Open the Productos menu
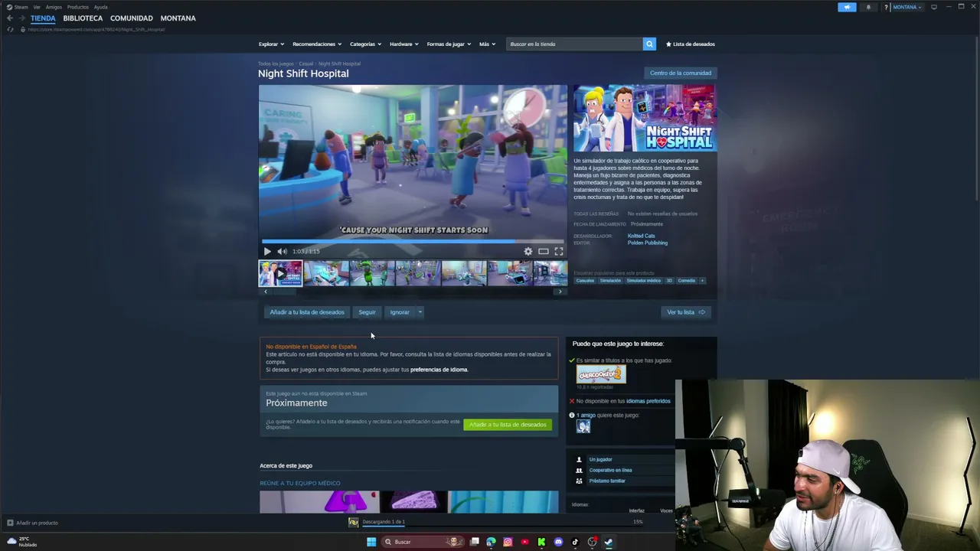980x551 pixels. coord(77,7)
